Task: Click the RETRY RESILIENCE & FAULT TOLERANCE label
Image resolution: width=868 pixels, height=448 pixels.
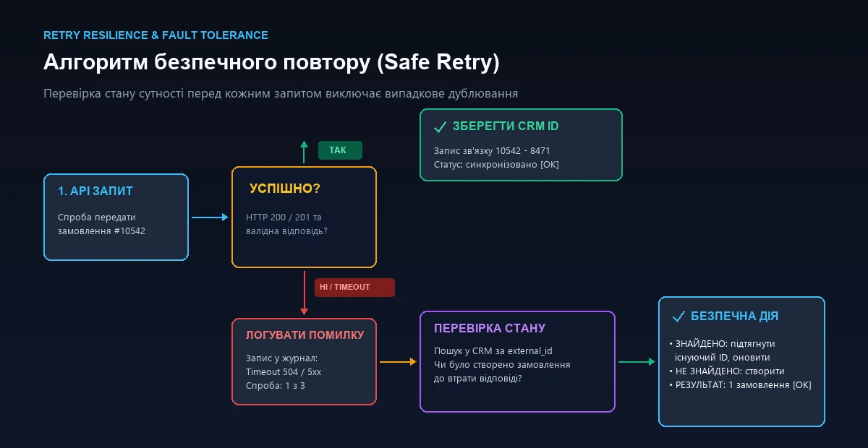Action: tap(156, 35)
